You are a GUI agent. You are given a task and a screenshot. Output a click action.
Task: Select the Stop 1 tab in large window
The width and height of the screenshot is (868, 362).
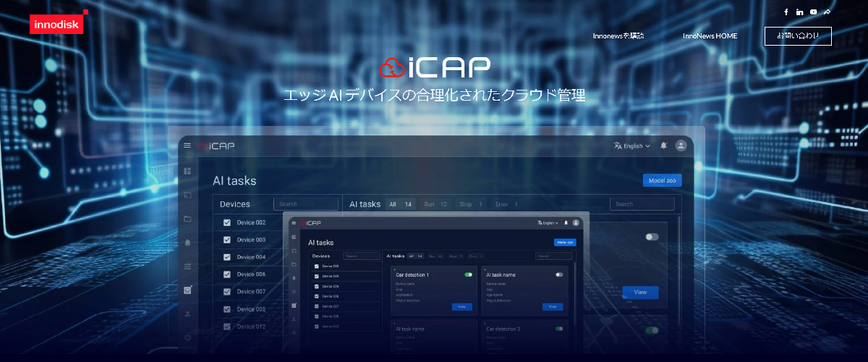471,204
